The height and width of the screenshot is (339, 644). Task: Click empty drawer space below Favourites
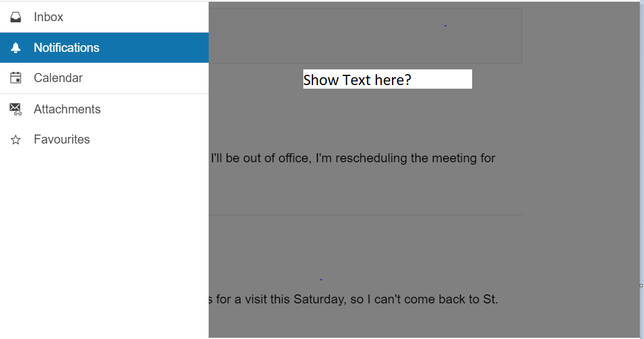[x=104, y=241]
